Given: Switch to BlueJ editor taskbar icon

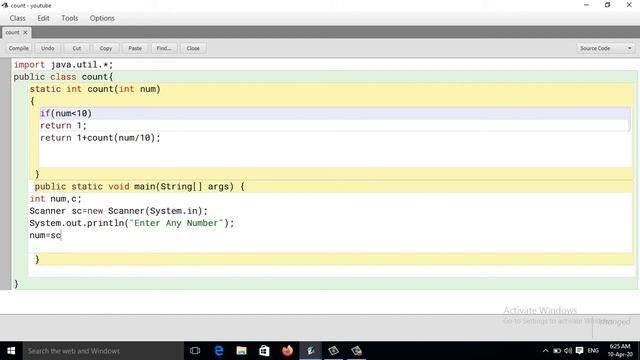Looking at the screenshot, I should [311, 351].
